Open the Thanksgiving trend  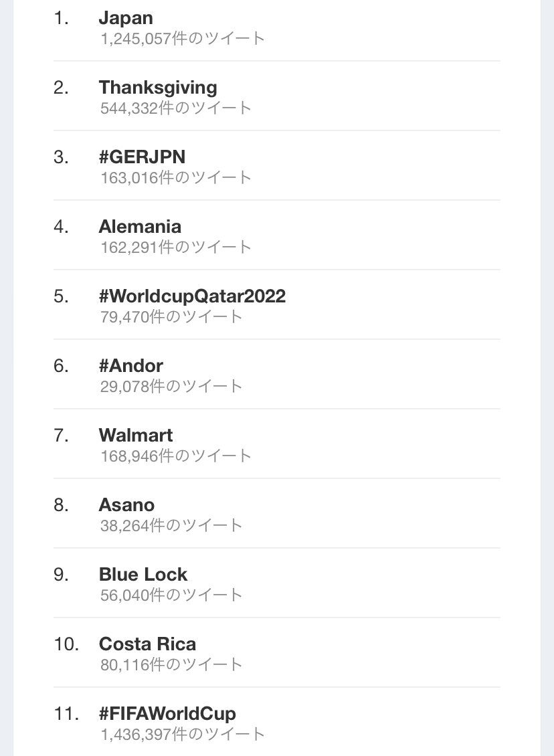pyautogui.click(x=158, y=88)
